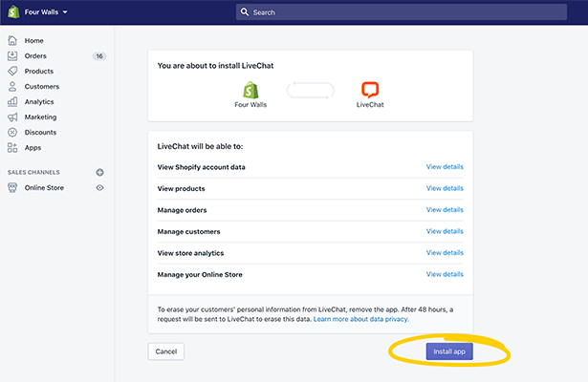Image resolution: width=588 pixels, height=382 pixels.
Task: View details for Manage orders
Action: (445, 210)
